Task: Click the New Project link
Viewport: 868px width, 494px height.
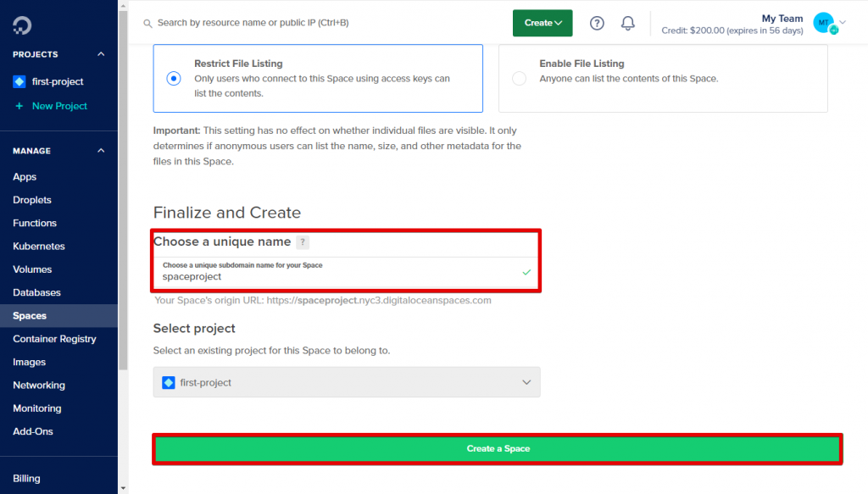Action: pyautogui.click(x=56, y=105)
